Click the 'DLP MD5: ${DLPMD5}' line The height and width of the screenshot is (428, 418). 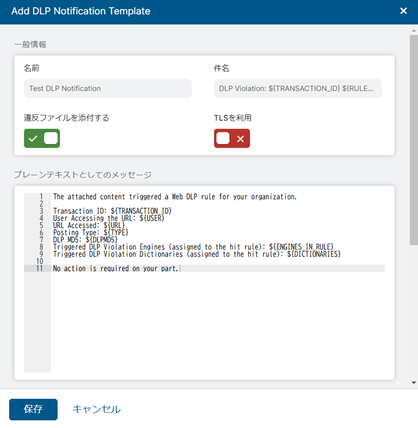pyautogui.click(x=85, y=240)
